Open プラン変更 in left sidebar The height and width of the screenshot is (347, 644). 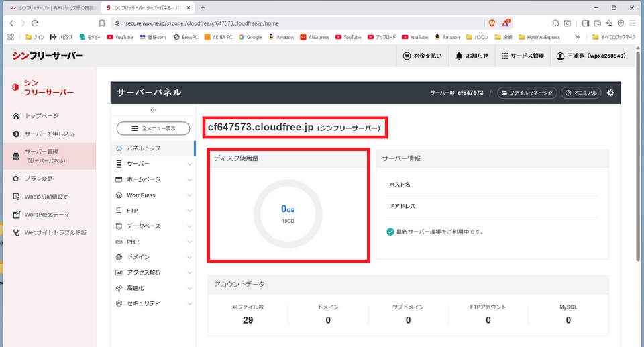38,179
